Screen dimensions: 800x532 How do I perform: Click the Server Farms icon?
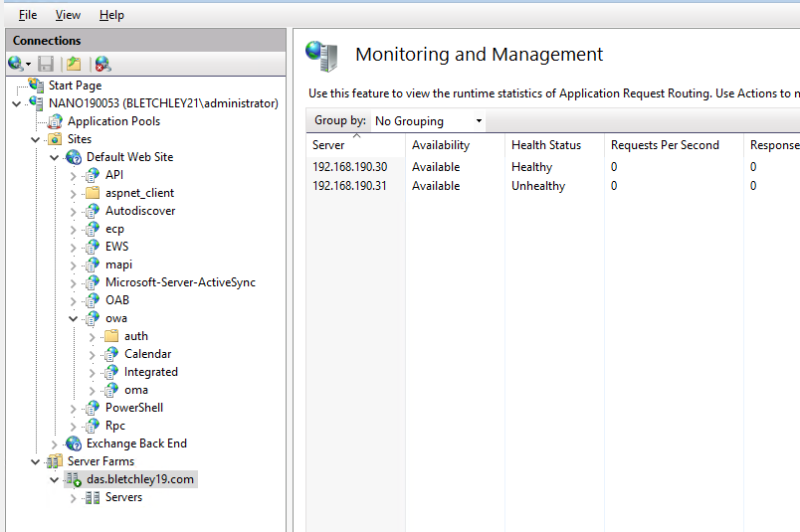(55, 461)
